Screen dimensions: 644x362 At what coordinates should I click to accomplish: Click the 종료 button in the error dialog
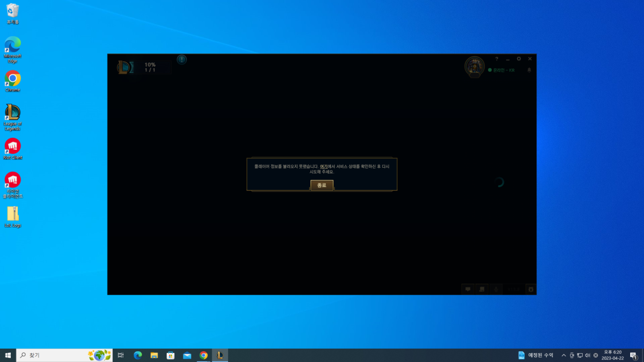[x=322, y=185]
